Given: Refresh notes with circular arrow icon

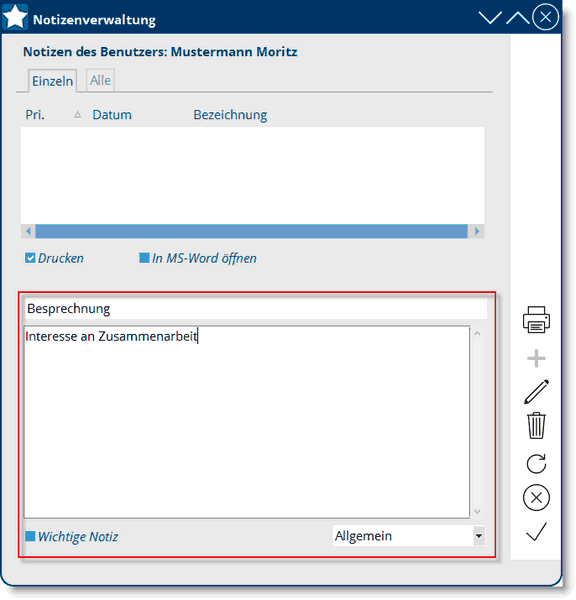Looking at the screenshot, I should (x=536, y=463).
